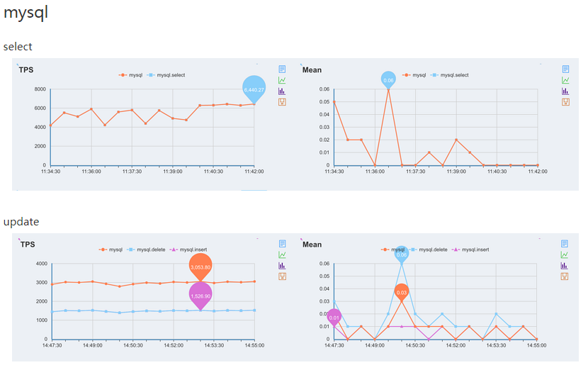
Task: Toggle mysql.select legend in select Mean chart
Action: [450, 75]
